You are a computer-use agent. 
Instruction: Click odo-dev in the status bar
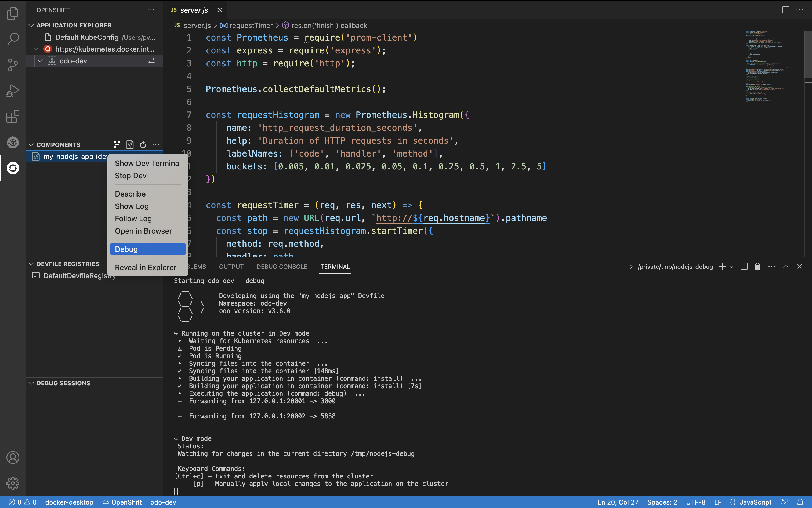[163, 502]
